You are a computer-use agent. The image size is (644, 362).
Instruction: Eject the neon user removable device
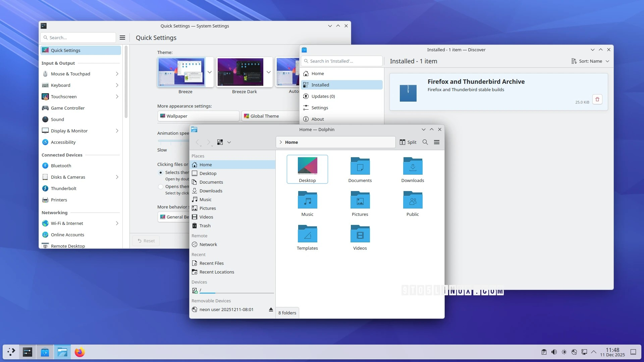(x=271, y=309)
